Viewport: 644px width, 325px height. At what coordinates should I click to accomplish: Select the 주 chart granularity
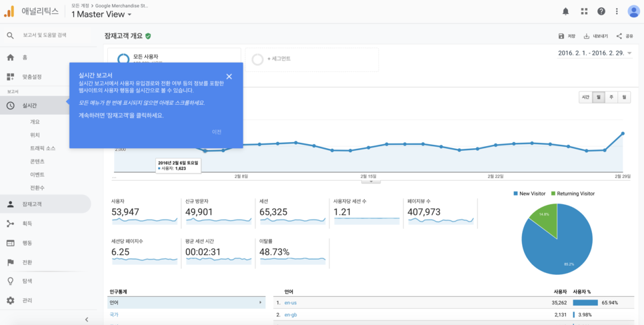(611, 97)
